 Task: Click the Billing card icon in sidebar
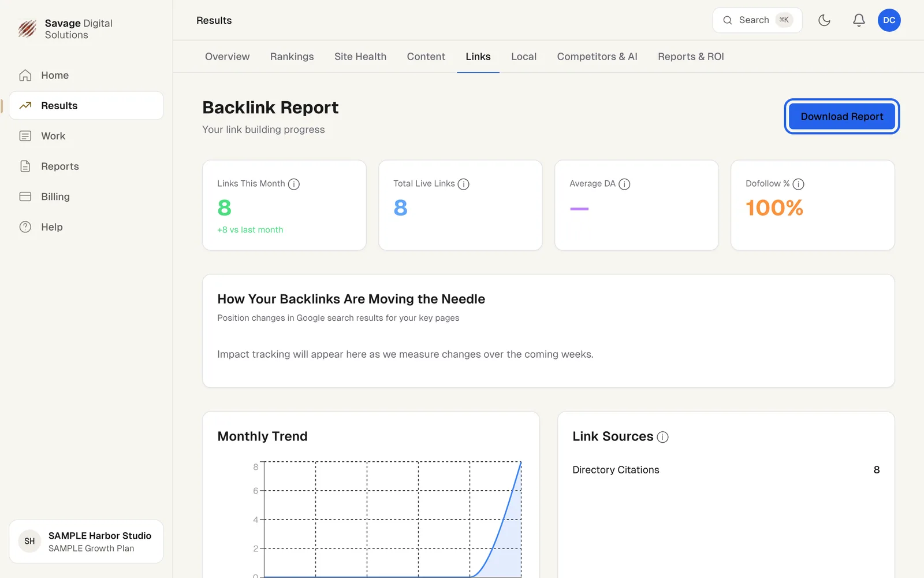[x=25, y=197]
